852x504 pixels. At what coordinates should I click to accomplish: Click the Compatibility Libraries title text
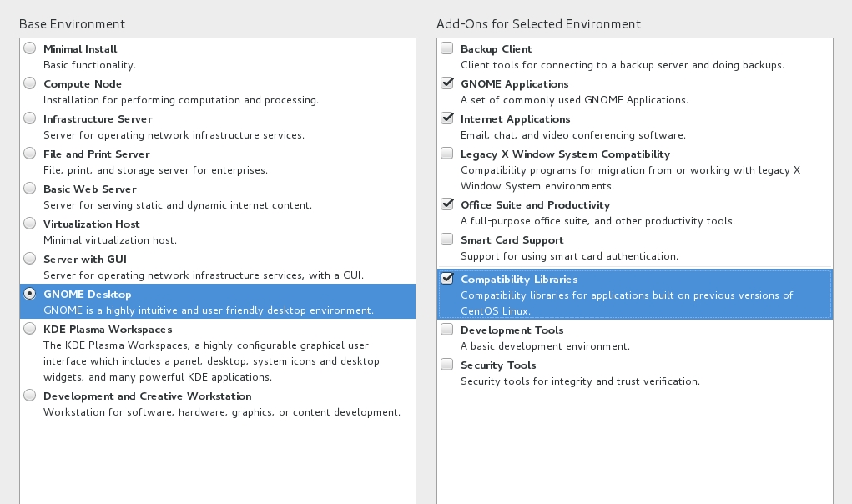pos(519,280)
